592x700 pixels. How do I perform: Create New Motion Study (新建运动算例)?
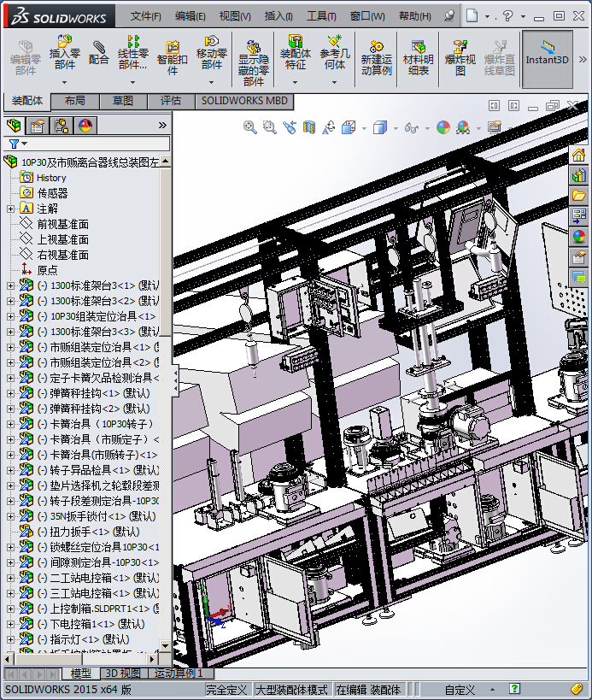377,58
